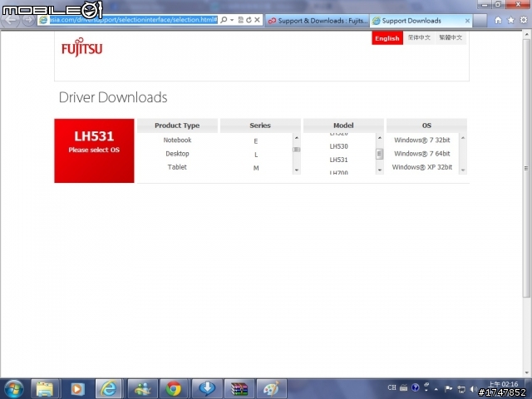Click Model list scroll up arrow
This screenshot has width=532, height=399.
380,138
